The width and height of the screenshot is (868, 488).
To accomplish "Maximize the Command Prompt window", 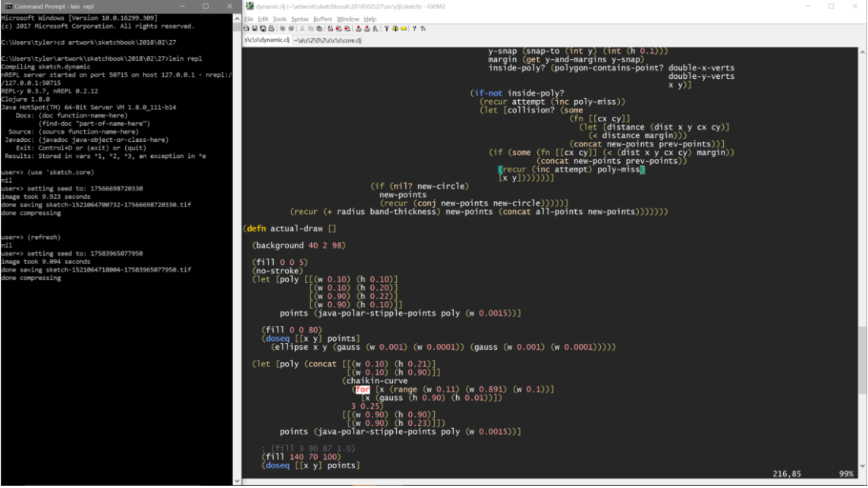I will click(206, 6).
